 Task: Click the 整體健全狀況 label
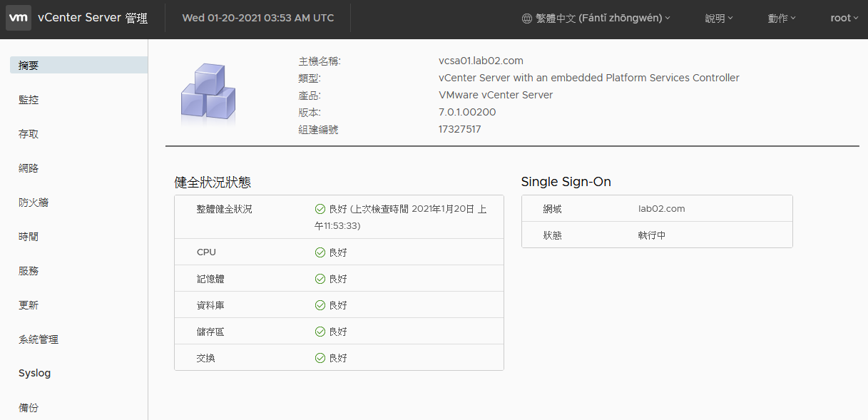click(224, 209)
